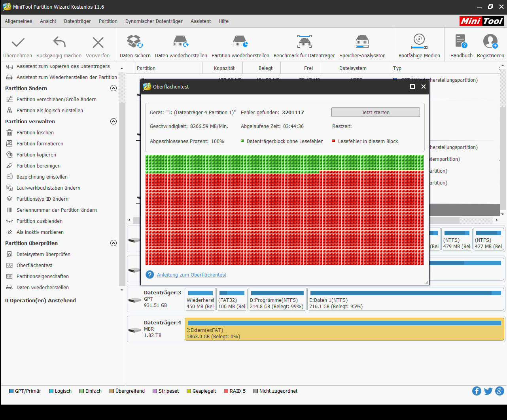Click the MiniTool logo
This screenshot has width=507, height=420.
pyautogui.click(x=482, y=21)
